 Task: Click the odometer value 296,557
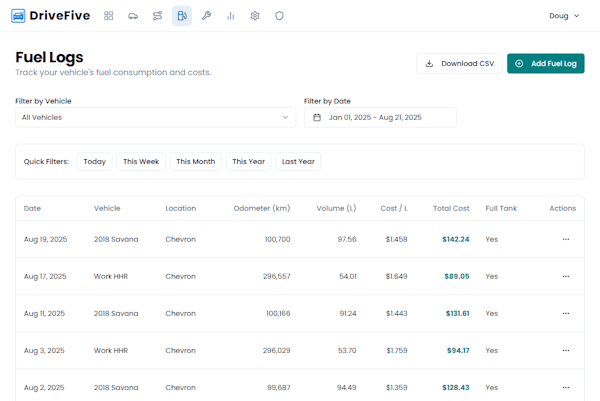277,276
